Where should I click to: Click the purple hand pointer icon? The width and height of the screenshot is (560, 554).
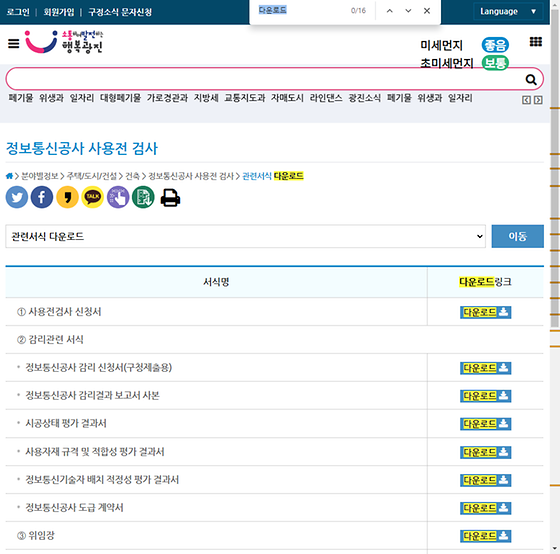118,197
